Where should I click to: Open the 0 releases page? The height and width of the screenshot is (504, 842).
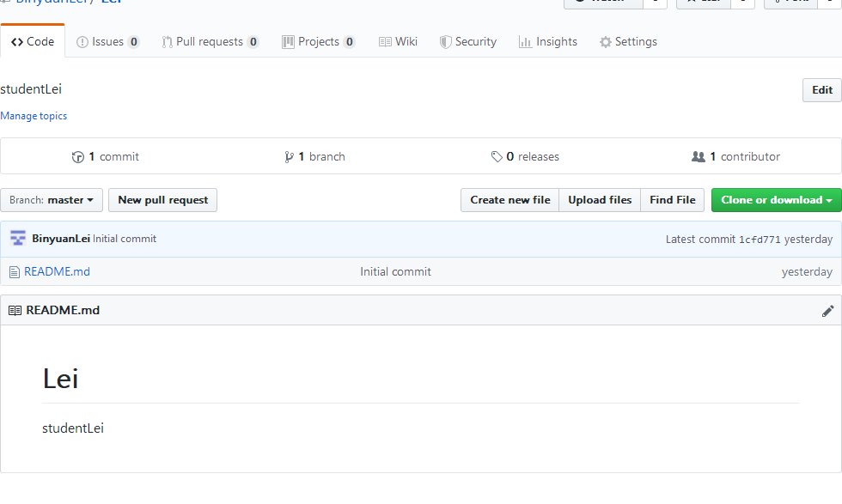point(525,157)
